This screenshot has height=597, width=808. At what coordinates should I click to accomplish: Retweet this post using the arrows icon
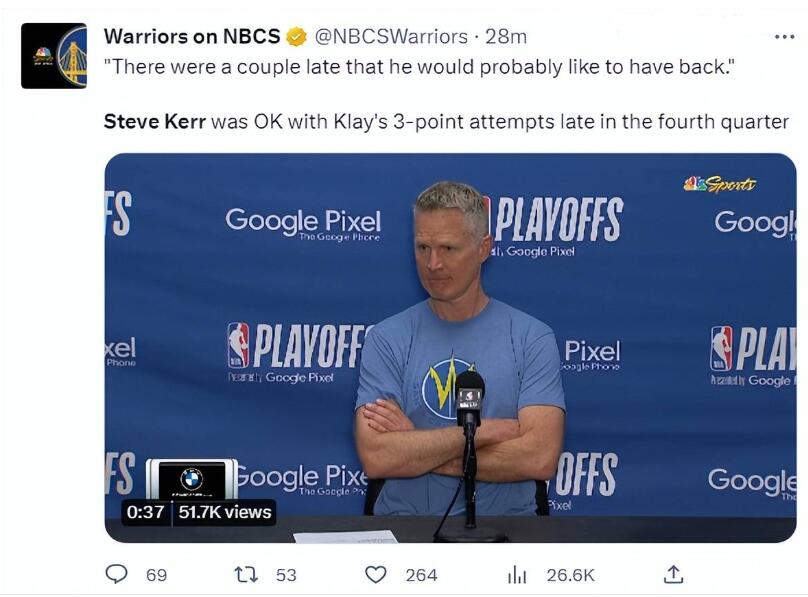click(245, 574)
